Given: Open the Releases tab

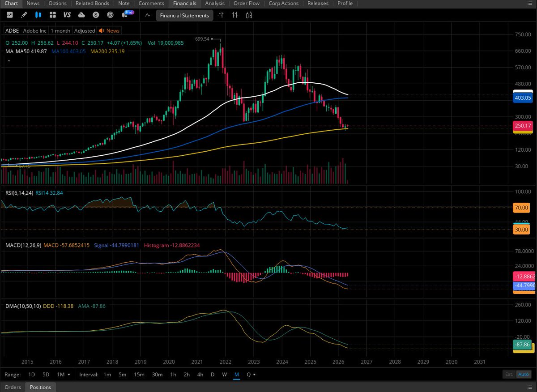Looking at the screenshot, I should (318, 3).
